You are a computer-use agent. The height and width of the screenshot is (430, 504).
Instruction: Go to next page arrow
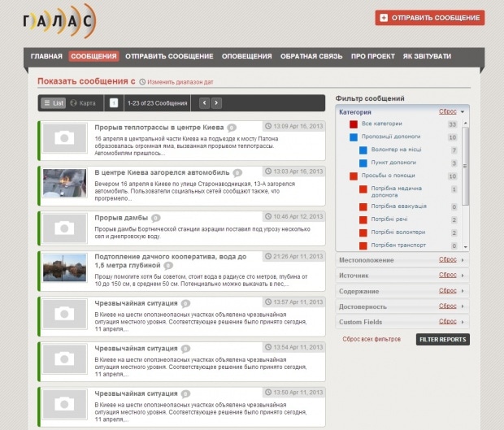pos(217,103)
